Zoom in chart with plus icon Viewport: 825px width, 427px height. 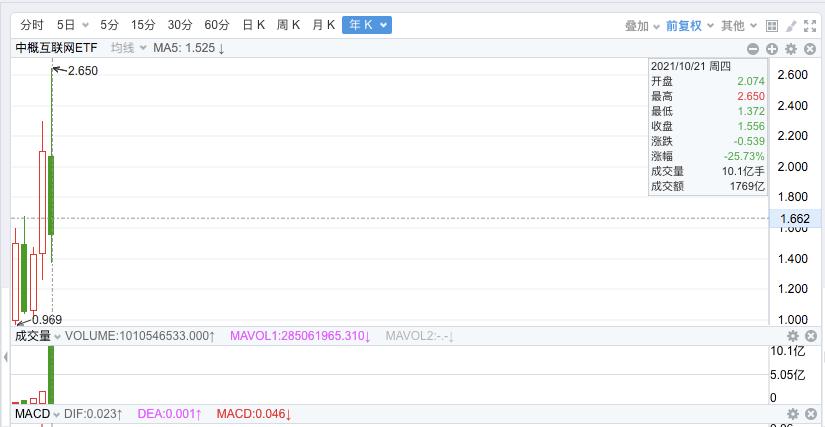(772, 49)
